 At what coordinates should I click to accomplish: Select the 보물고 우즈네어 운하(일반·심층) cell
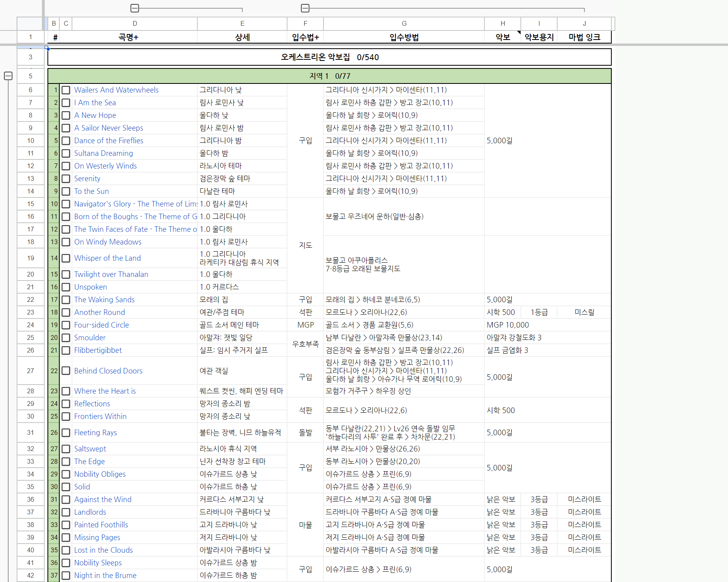pos(404,216)
